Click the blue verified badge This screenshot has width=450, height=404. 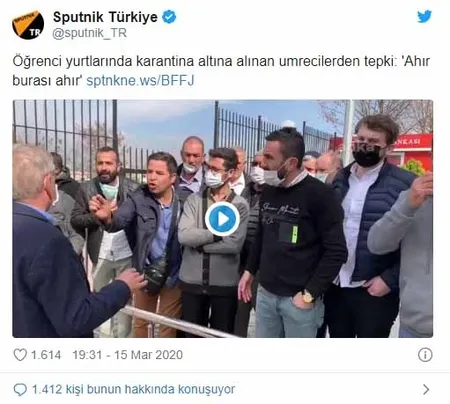click(x=169, y=17)
